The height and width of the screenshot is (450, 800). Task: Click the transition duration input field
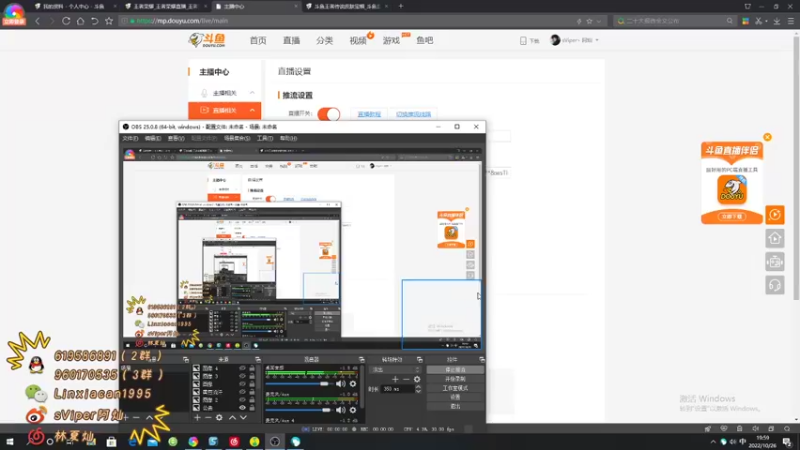[x=398, y=389]
